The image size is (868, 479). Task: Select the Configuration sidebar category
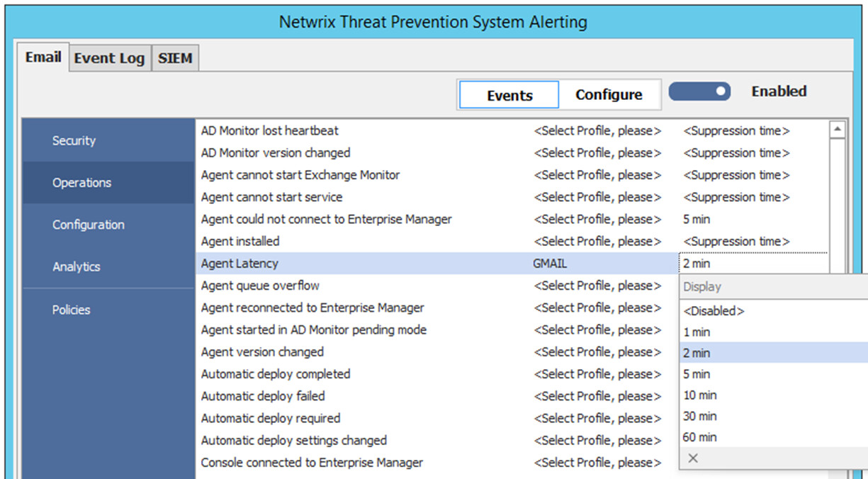tap(89, 225)
